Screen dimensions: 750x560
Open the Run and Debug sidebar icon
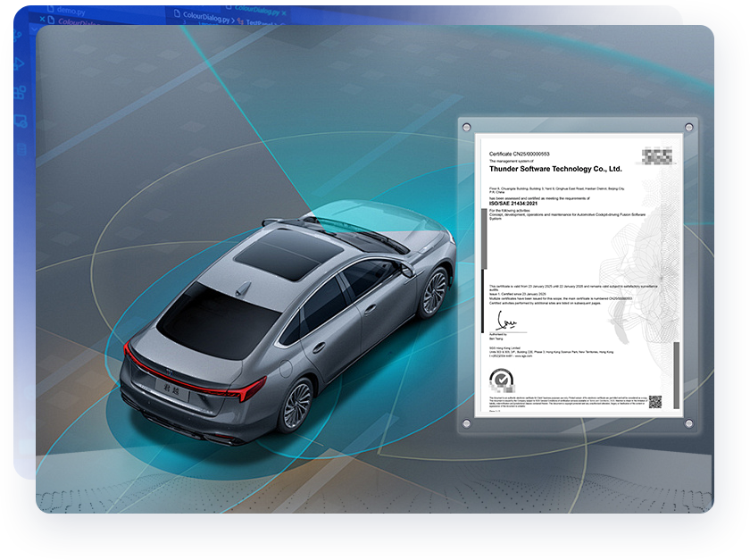point(18,64)
